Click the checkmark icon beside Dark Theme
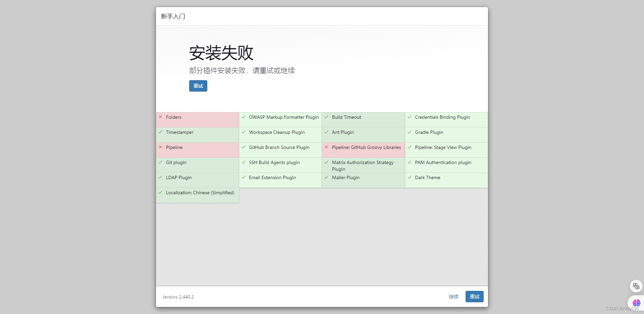Screen dimensions: 644x314 coord(410,177)
